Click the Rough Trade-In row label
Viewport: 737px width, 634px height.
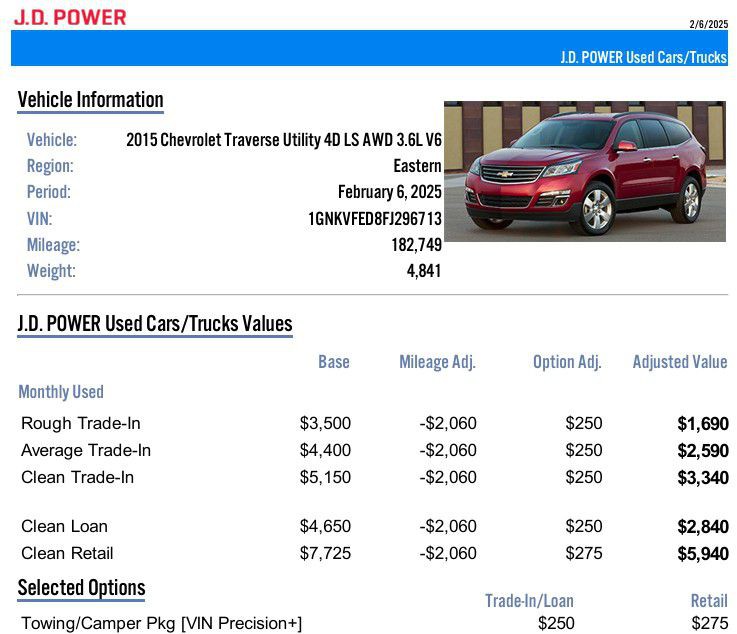pyautogui.click(x=81, y=423)
